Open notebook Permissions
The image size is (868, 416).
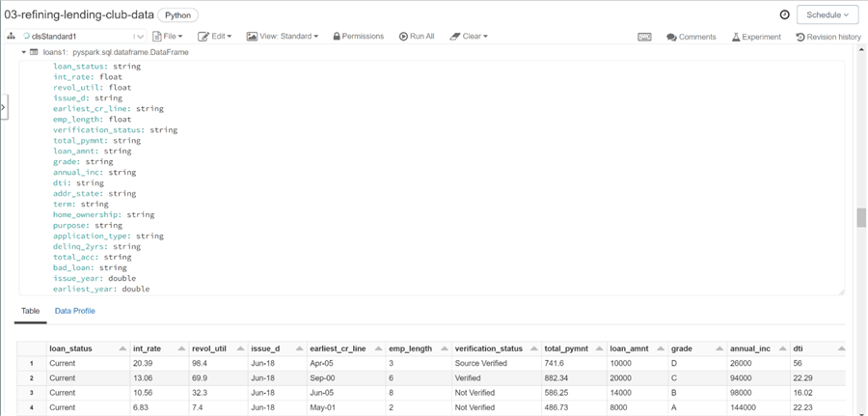point(358,37)
